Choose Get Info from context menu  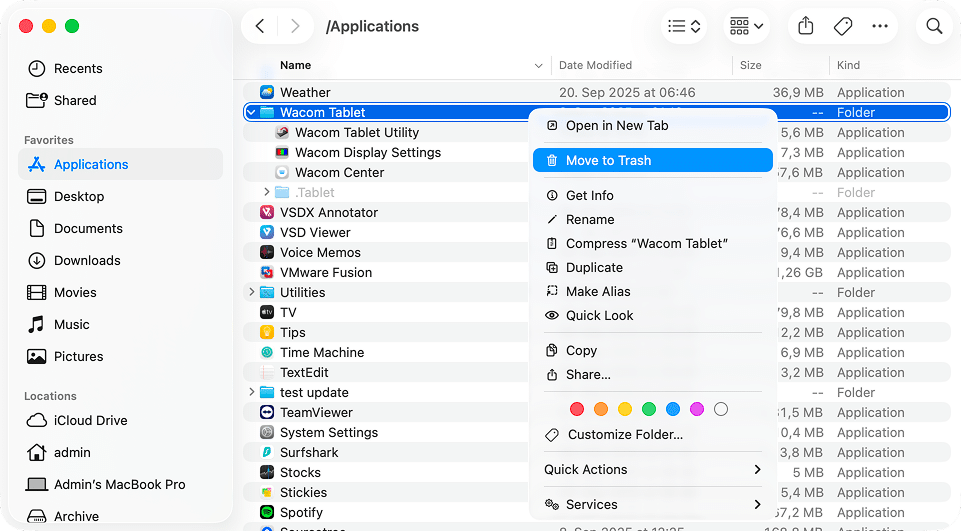tap(653, 196)
